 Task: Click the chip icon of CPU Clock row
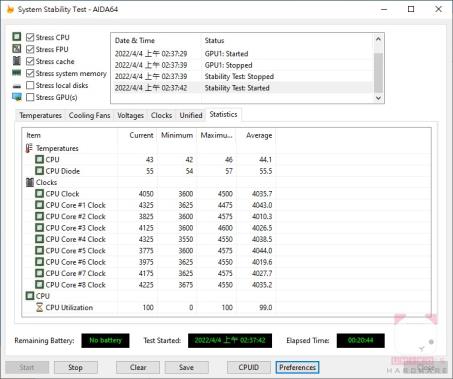[39, 193]
